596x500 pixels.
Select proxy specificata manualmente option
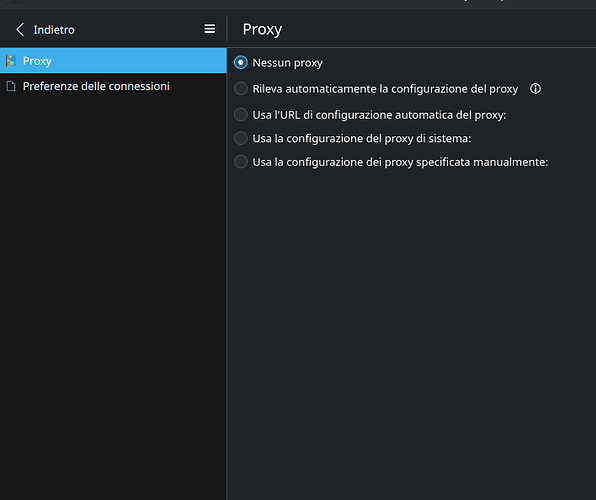pos(241,162)
